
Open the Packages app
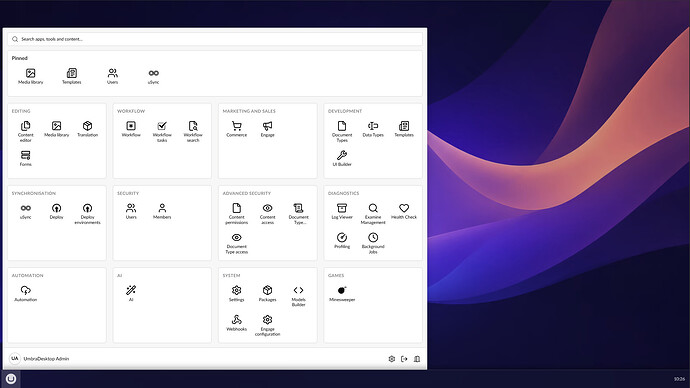268,294
